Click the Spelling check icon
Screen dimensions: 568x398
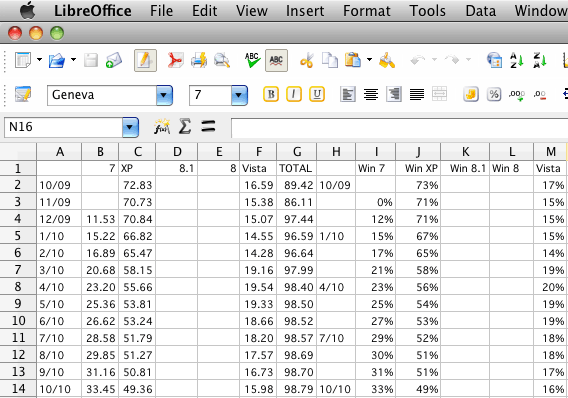pos(252,60)
